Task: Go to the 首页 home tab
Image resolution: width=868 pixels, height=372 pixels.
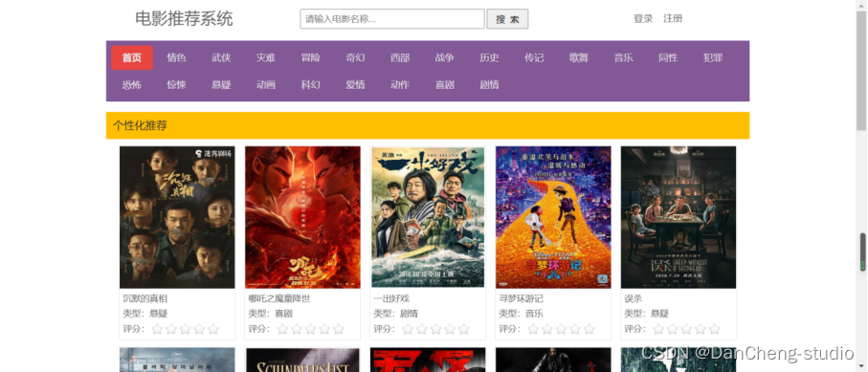Action: tap(132, 57)
